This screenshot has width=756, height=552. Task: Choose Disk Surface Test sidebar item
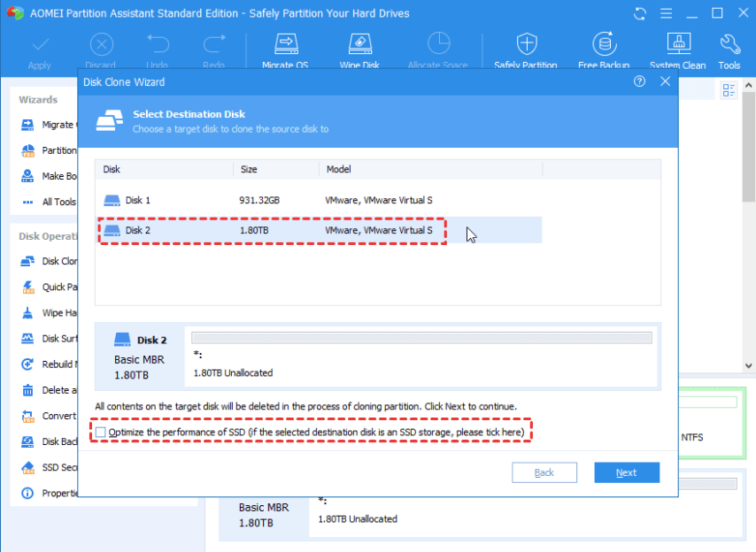(48, 339)
